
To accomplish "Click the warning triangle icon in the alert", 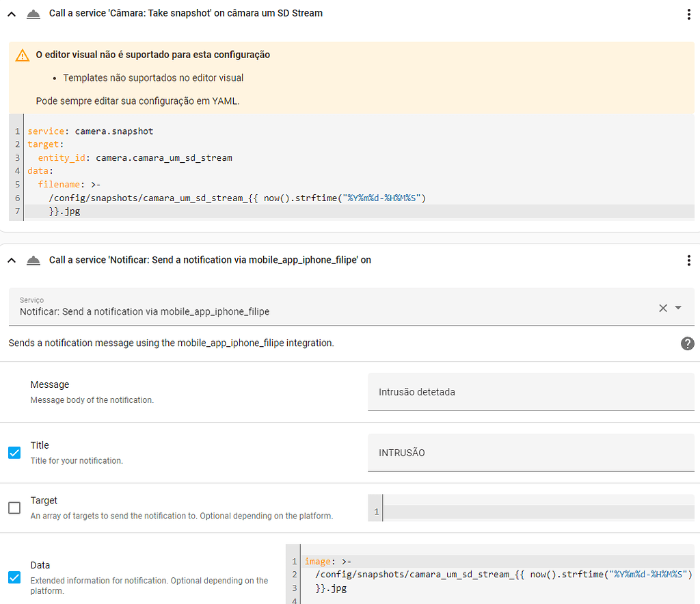I will (x=23, y=55).
